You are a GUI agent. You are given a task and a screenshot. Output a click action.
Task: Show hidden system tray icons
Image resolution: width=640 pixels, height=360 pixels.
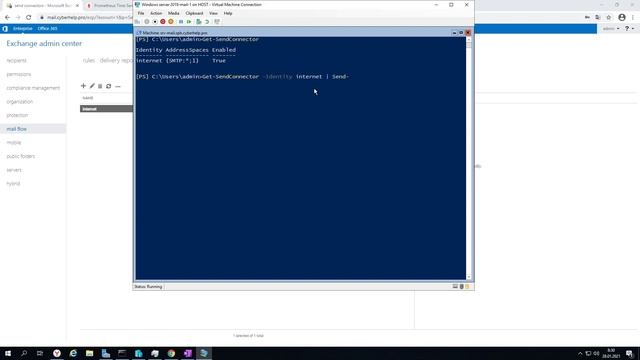coord(580,353)
